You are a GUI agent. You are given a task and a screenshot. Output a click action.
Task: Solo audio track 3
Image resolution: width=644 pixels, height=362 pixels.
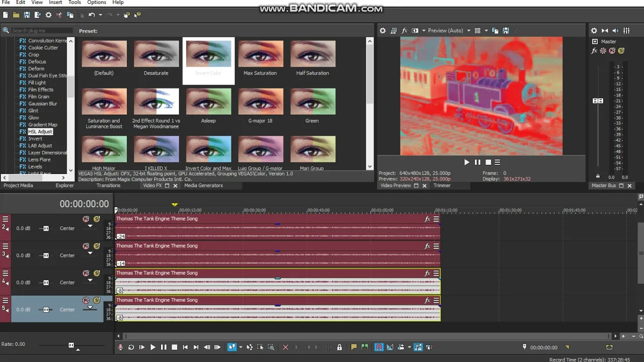tap(97, 246)
